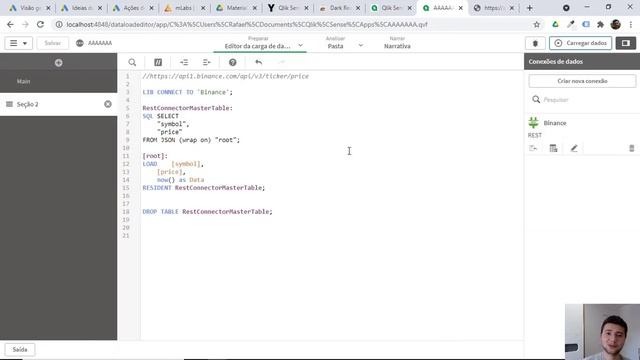Open script syntax help
This screenshot has height=360, width=640.
233,62
